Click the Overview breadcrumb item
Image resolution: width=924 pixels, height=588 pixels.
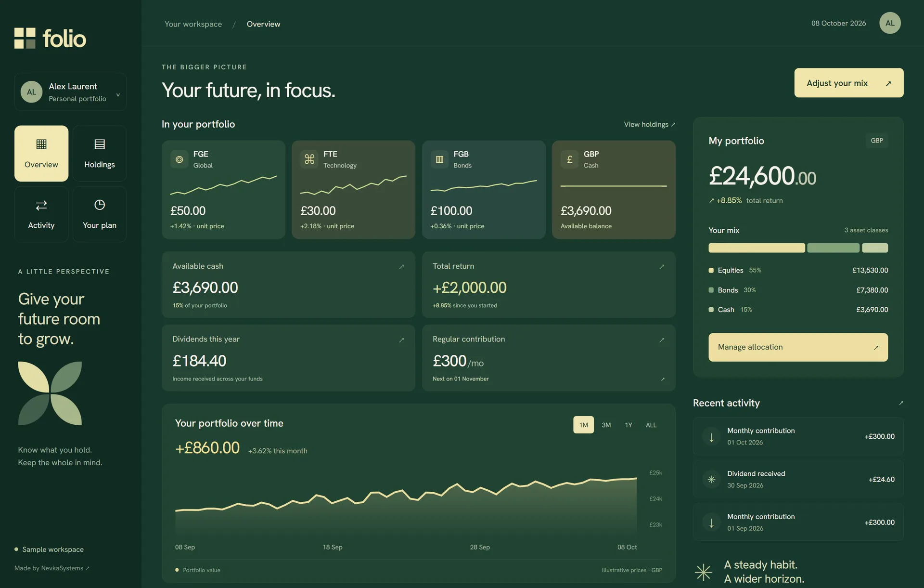click(x=263, y=24)
